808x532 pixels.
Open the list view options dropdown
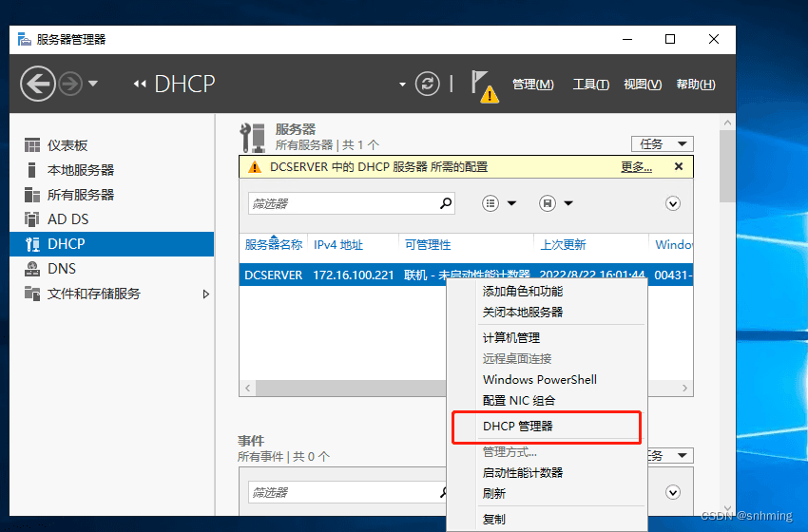[x=499, y=203]
